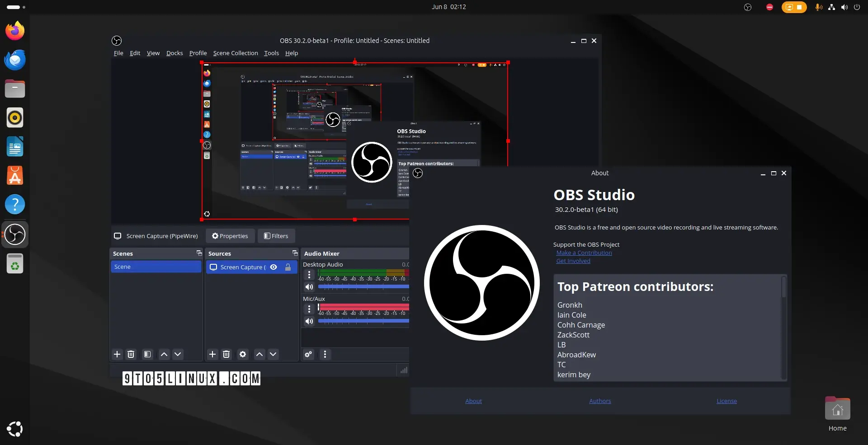Click the Make a Contribution link
Screen dimensions: 868x445
(x=584, y=253)
